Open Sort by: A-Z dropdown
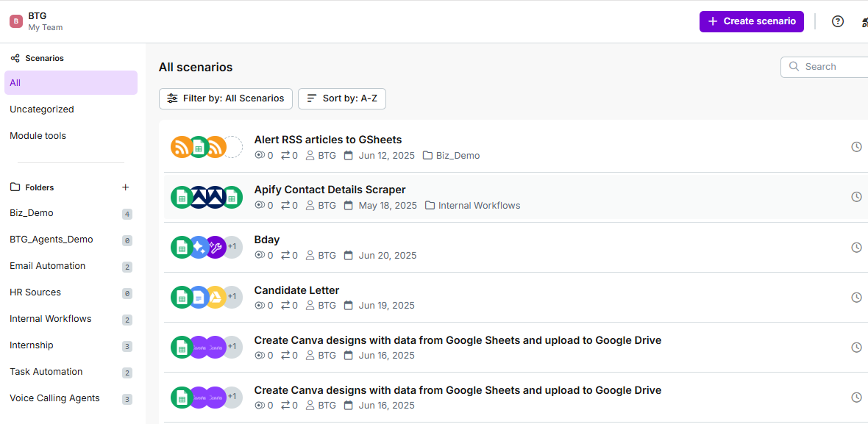 pos(341,98)
